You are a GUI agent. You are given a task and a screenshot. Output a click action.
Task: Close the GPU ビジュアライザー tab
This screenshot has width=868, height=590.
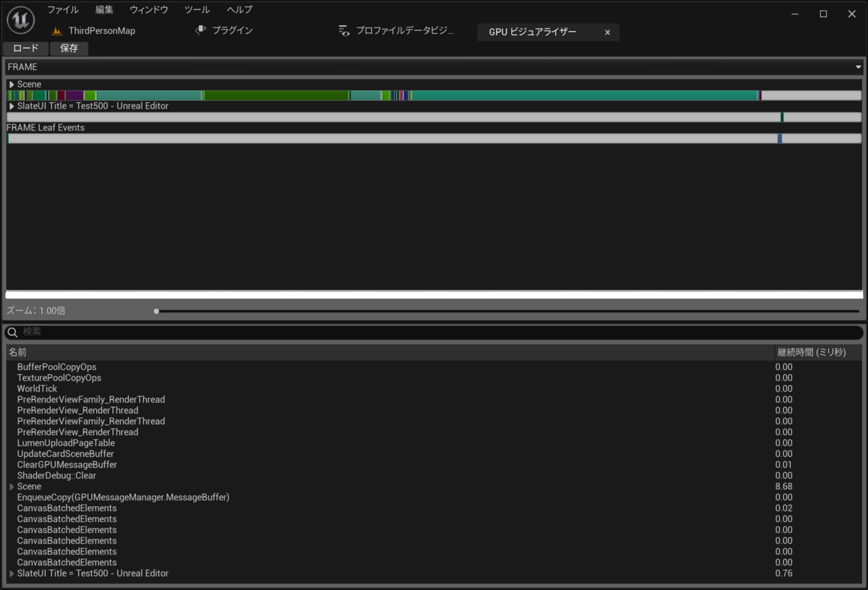[x=608, y=33]
